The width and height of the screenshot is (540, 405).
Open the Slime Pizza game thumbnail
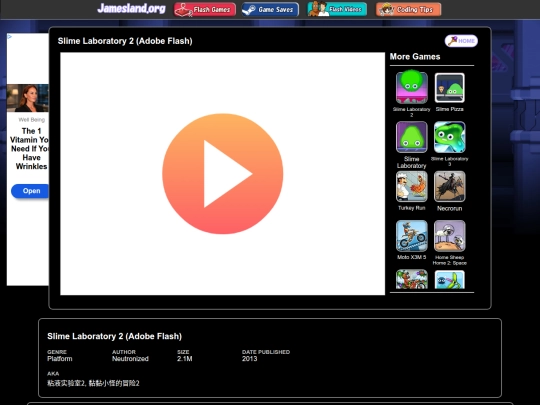point(449,88)
